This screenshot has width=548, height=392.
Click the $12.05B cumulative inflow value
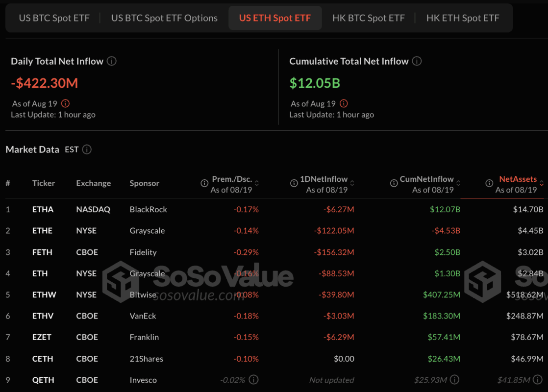(315, 83)
